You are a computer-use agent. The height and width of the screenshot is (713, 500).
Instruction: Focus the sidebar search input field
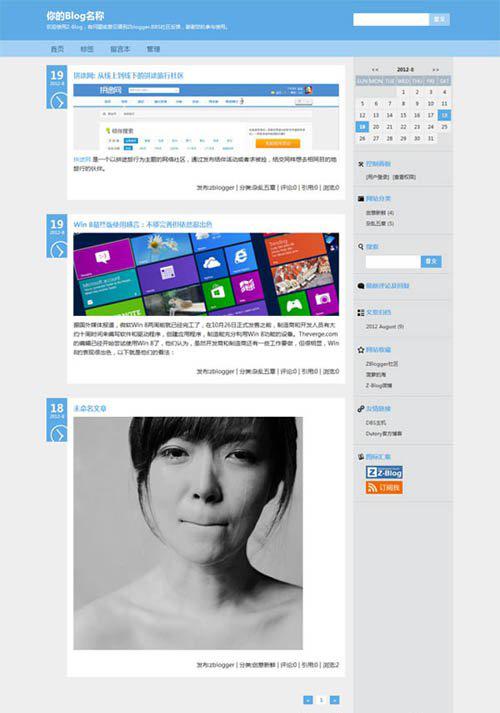393,261
